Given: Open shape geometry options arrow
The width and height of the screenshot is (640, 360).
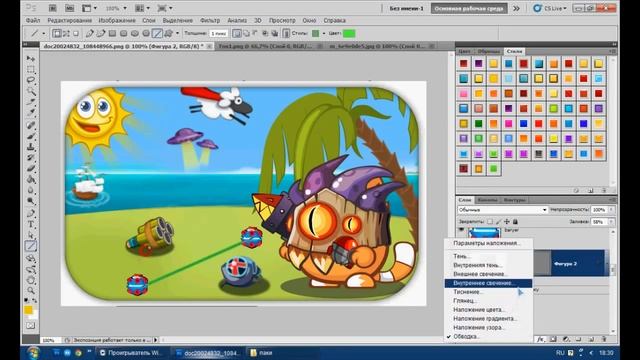Looking at the screenshot, I should click(177, 33).
